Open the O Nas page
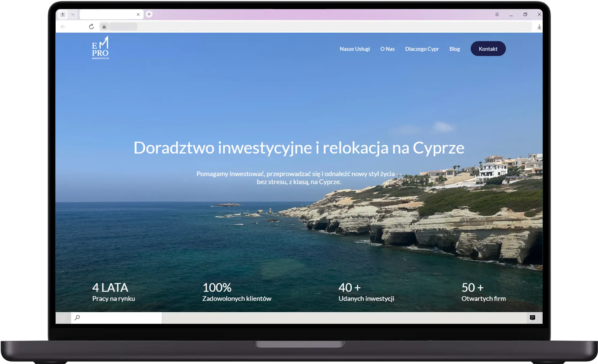 coord(387,49)
